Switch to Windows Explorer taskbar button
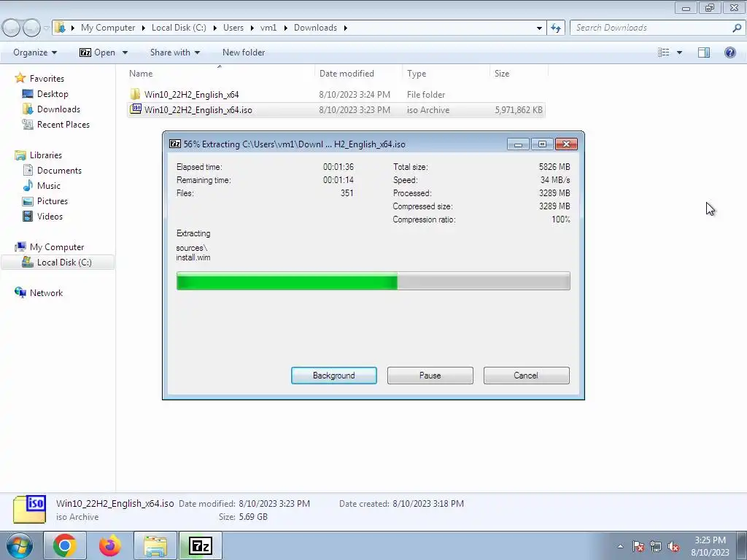The width and height of the screenshot is (747, 560). [155, 545]
